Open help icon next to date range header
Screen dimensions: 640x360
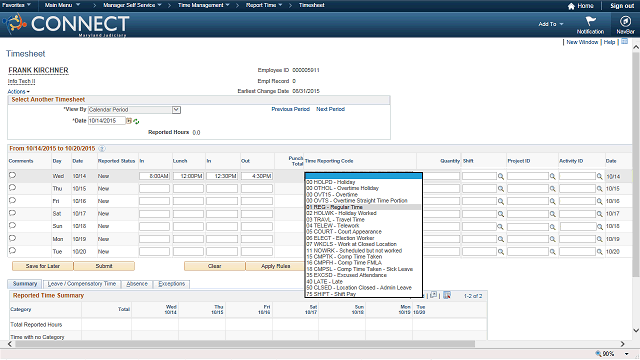pos(102,149)
